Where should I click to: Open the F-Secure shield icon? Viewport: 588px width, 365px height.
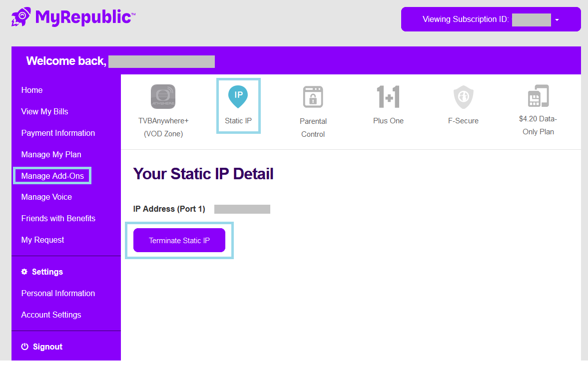point(464,97)
